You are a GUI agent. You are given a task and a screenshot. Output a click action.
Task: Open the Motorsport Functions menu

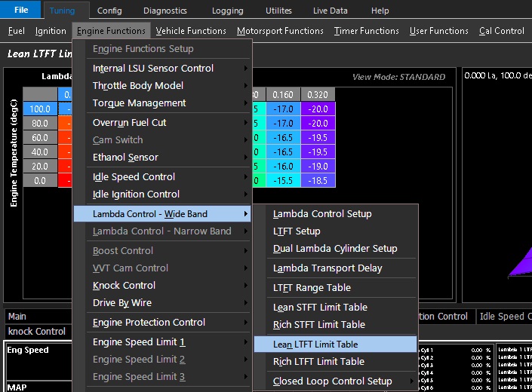point(280,31)
